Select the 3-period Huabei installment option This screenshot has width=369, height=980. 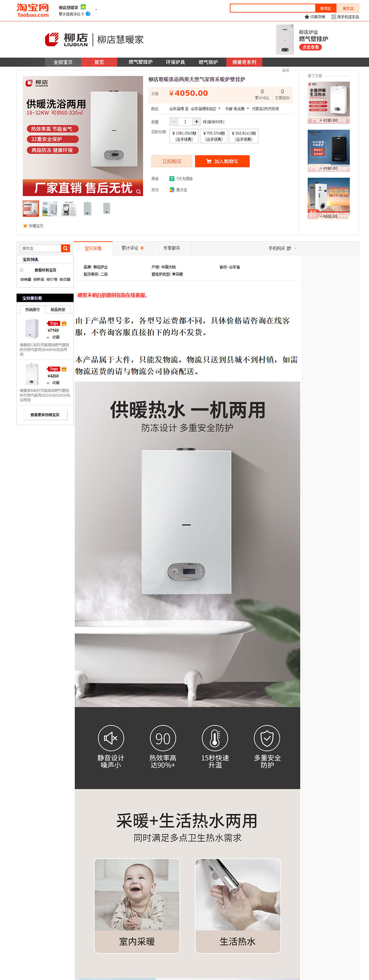click(x=184, y=136)
